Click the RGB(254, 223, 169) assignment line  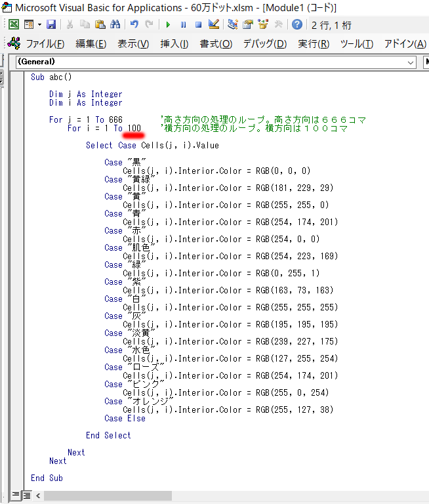[230, 256]
